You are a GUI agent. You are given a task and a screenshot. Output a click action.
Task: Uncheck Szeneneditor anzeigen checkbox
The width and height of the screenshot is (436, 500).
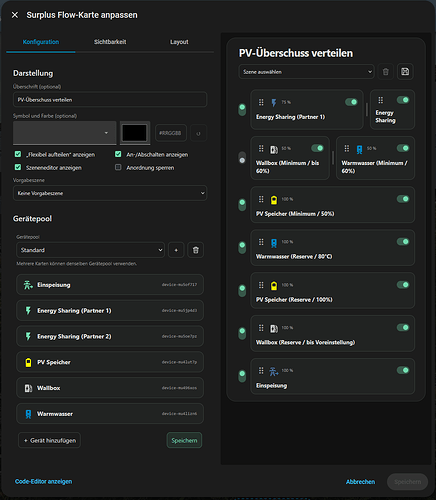point(18,167)
